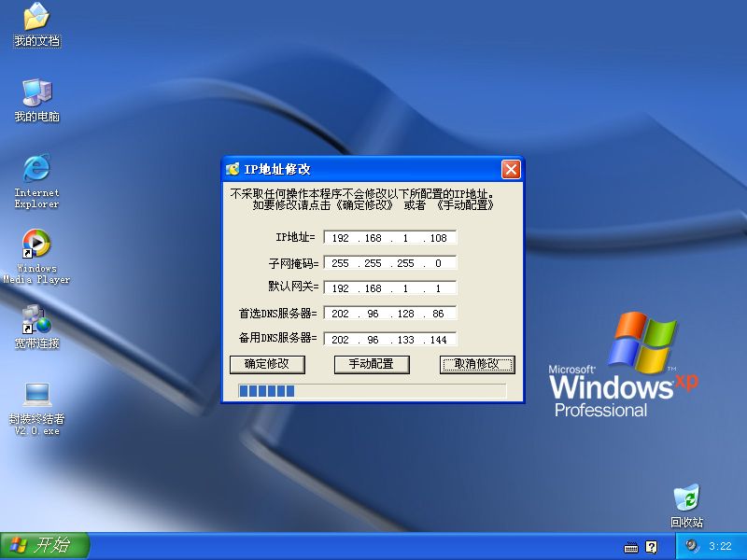Click the system tray icon beside the clock
This screenshot has height=560, width=747.
click(x=691, y=546)
